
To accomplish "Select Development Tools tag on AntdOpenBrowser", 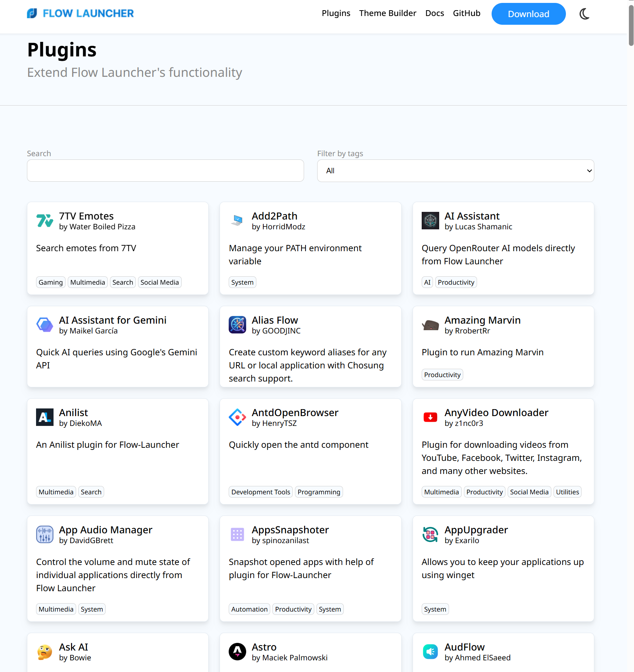I will (x=261, y=492).
